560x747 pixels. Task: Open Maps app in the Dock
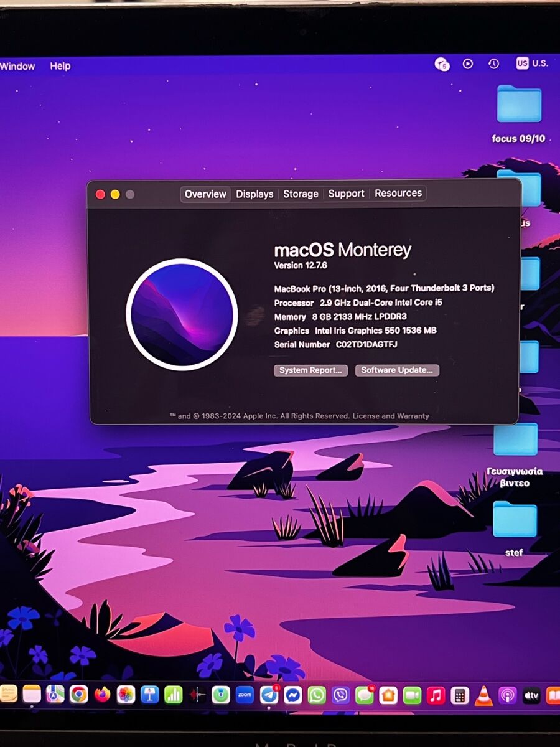55,694
